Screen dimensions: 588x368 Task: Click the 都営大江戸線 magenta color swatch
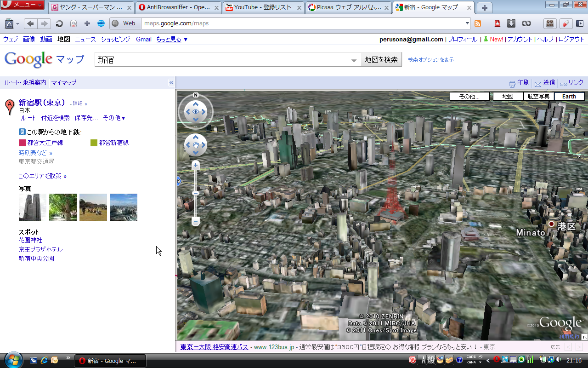(22, 143)
